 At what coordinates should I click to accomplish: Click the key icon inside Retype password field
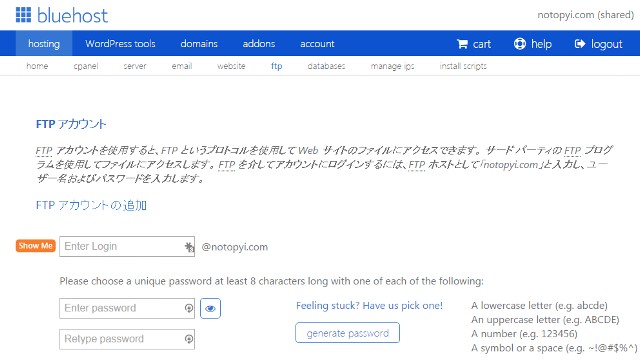(189, 339)
